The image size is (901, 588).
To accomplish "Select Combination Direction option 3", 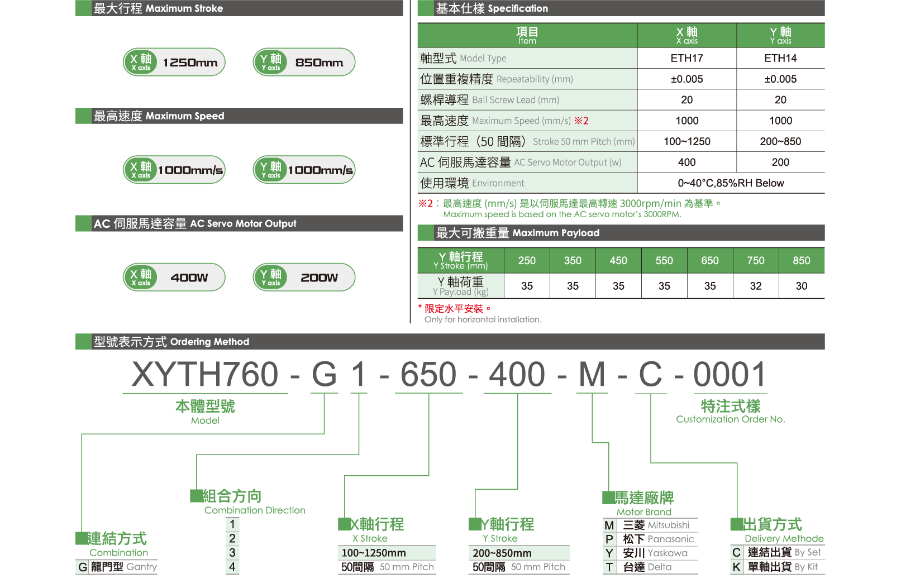I will coord(232,552).
